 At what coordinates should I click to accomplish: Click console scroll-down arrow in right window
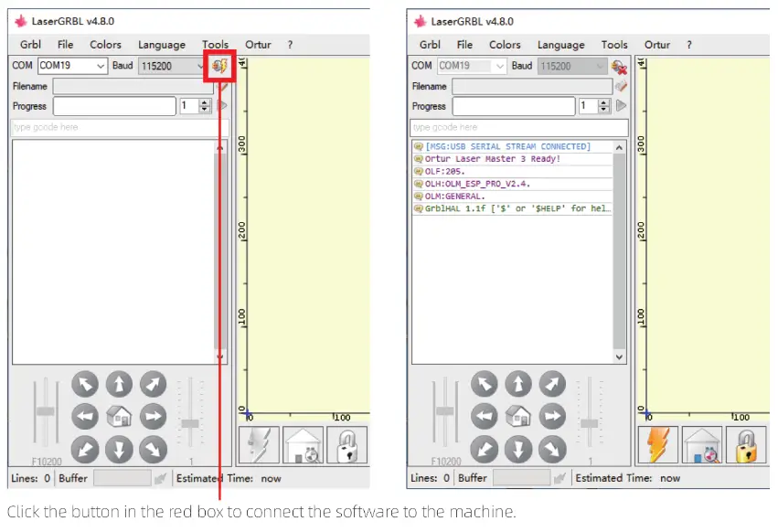619,356
